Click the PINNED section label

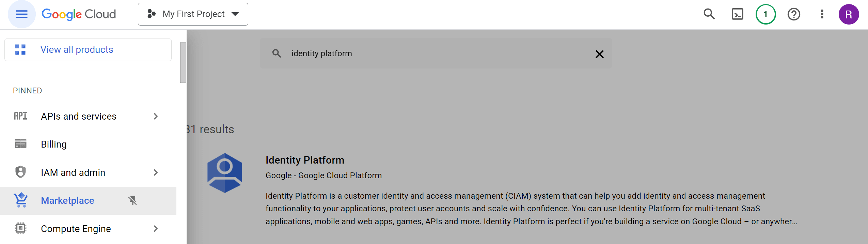pos(27,91)
